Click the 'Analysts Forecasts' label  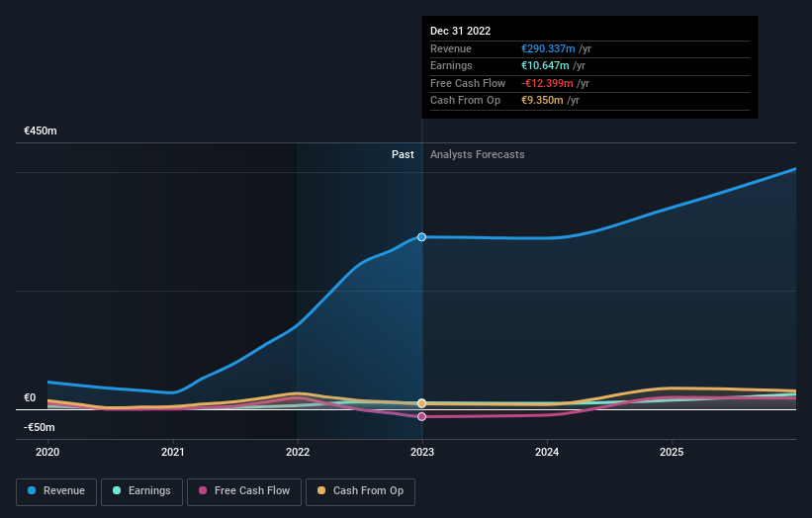(x=478, y=155)
